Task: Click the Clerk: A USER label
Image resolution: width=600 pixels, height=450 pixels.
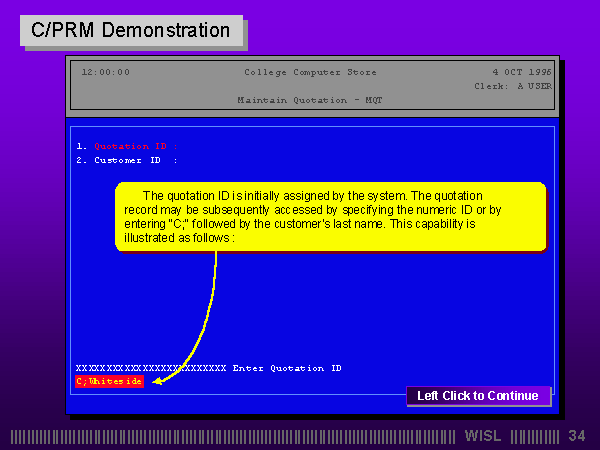Action: [512, 86]
